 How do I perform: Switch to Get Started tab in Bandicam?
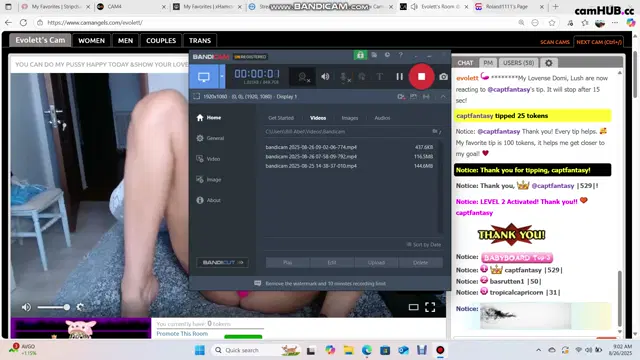(x=281, y=118)
